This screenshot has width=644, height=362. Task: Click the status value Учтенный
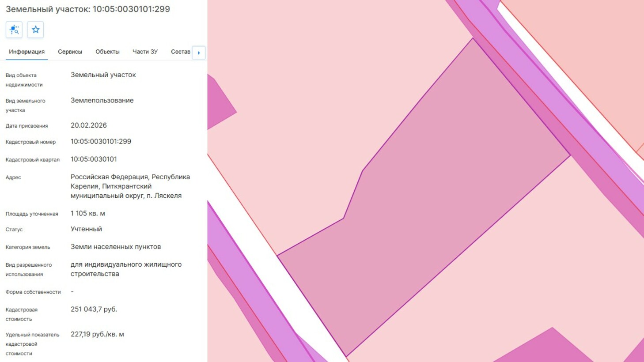[86, 229]
